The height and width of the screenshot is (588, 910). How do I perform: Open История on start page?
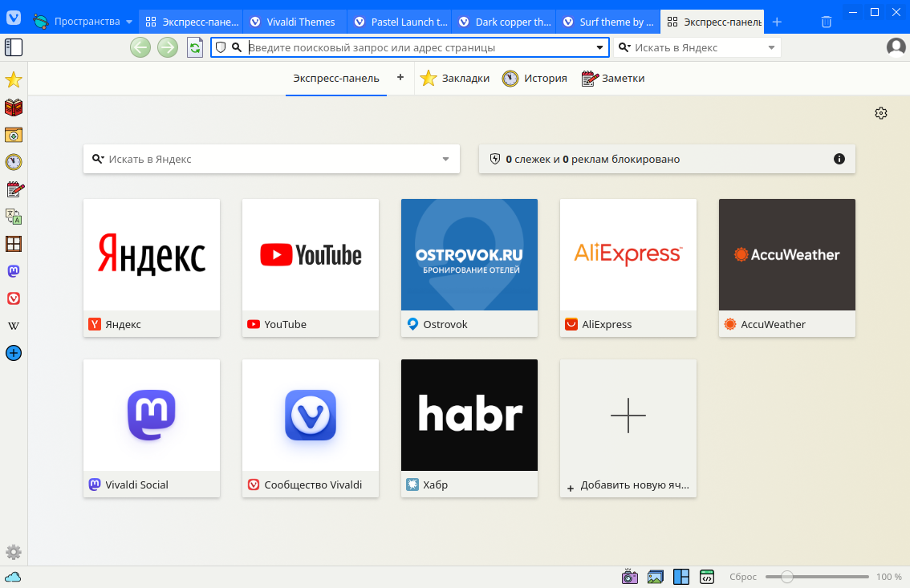[534, 79]
